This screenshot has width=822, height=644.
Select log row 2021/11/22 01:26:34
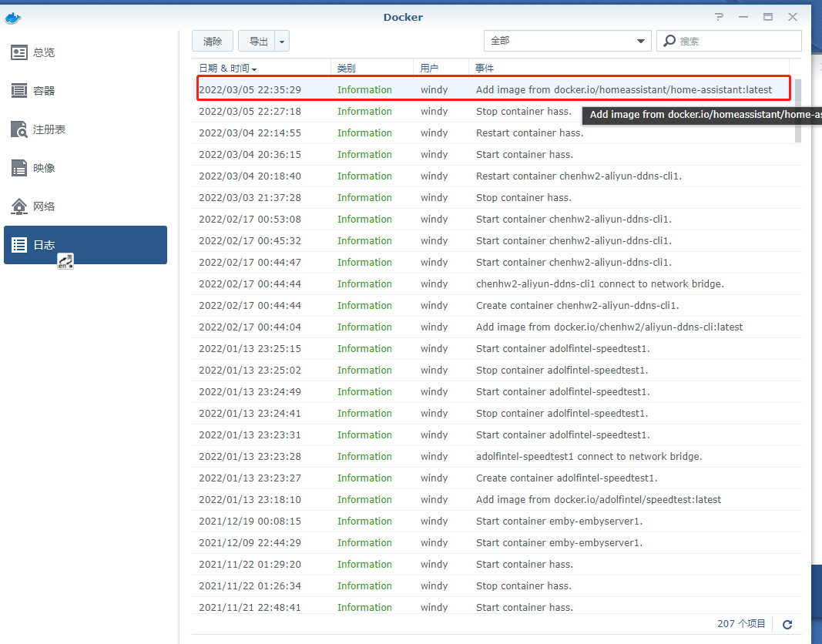pyautogui.click(x=496, y=585)
